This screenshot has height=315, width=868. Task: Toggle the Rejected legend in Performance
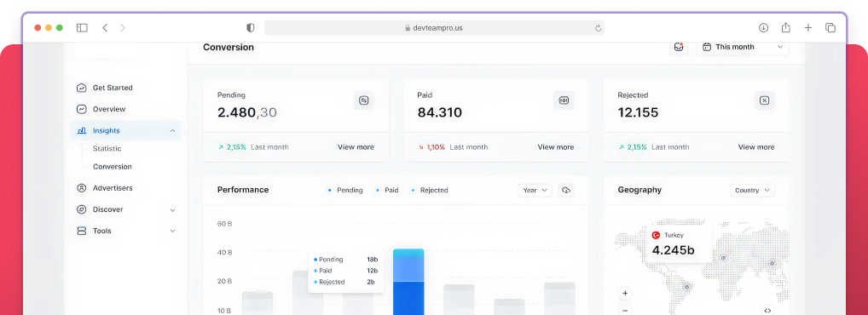[x=429, y=190]
